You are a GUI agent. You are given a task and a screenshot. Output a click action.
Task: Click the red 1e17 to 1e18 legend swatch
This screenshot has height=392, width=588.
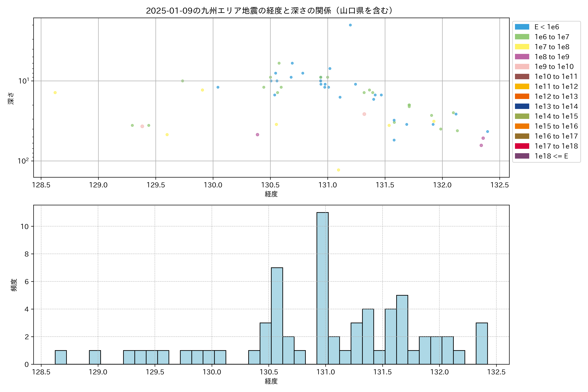(x=522, y=146)
